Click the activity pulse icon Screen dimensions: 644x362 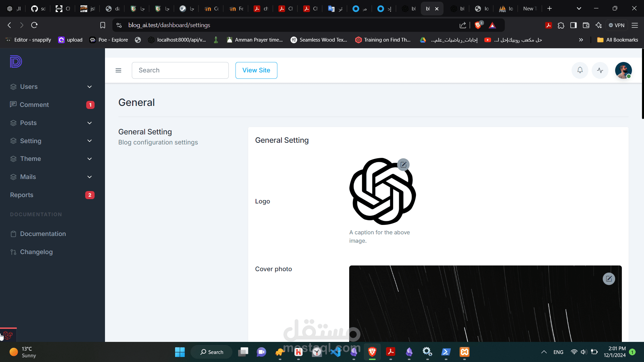click(600, 70)
